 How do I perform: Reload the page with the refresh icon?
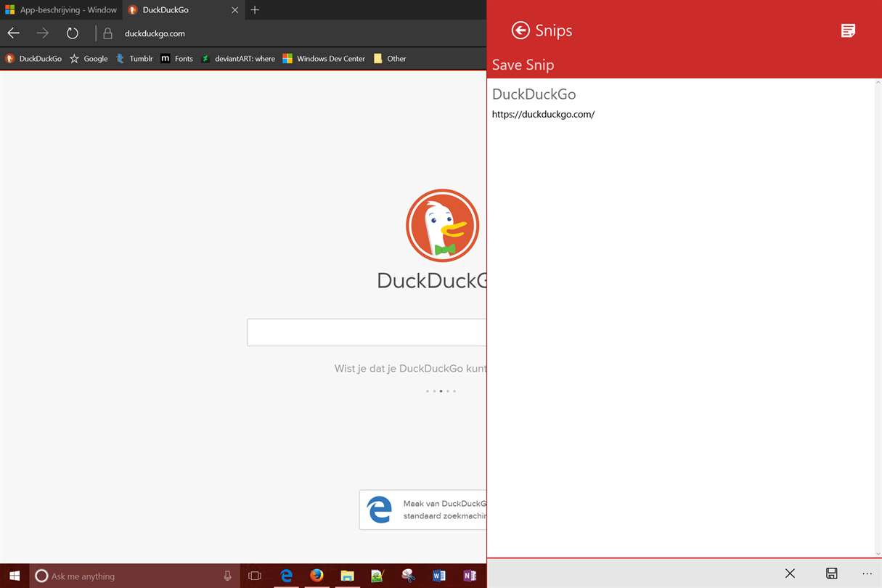[72, 33]
